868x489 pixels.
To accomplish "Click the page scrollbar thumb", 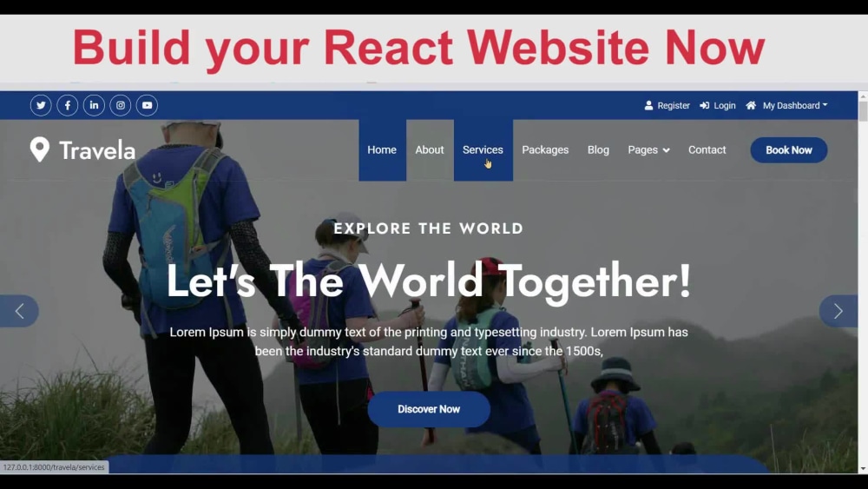I will (x=863, y=111).
